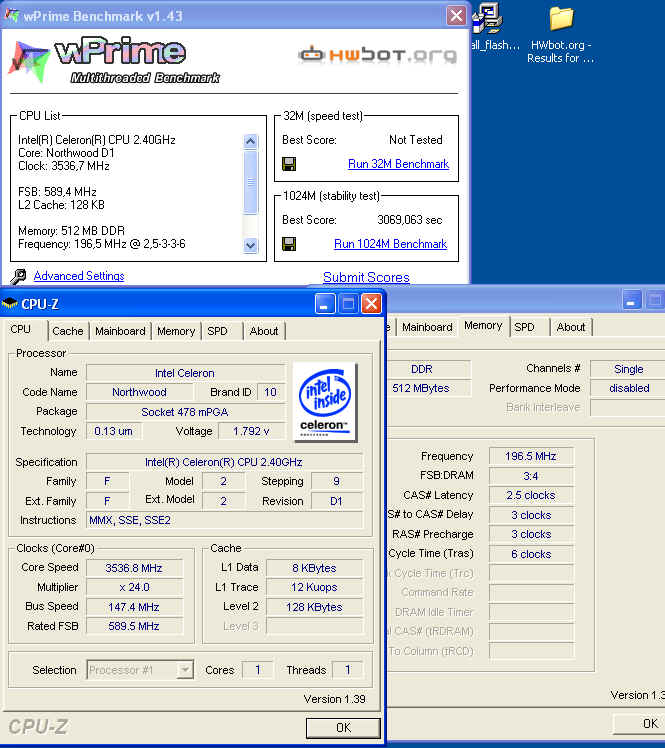Click the L1 Data value 8 KBytes
Image resolution: width=665 pixels, height=748 pixels.
pos(314,568)
